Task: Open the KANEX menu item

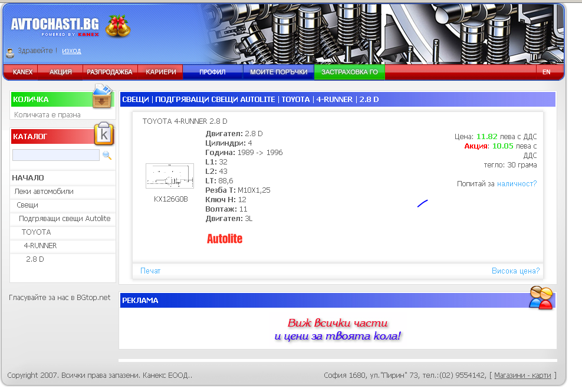Action: pos(22,72)
